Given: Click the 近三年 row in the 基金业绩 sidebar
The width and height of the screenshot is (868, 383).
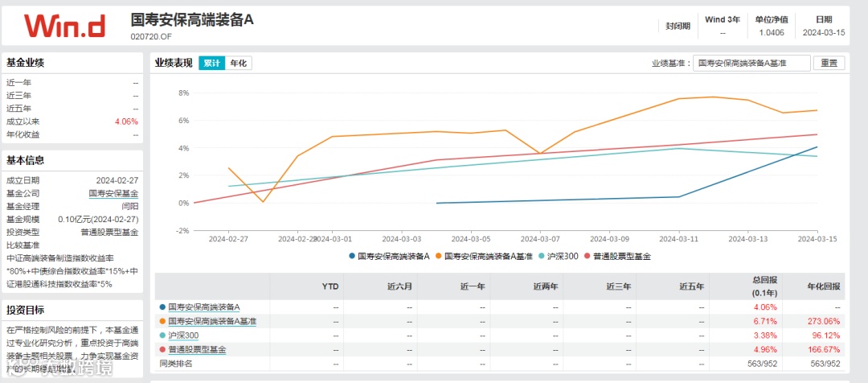Looking at the screenshot, I should tap(72, 96).
